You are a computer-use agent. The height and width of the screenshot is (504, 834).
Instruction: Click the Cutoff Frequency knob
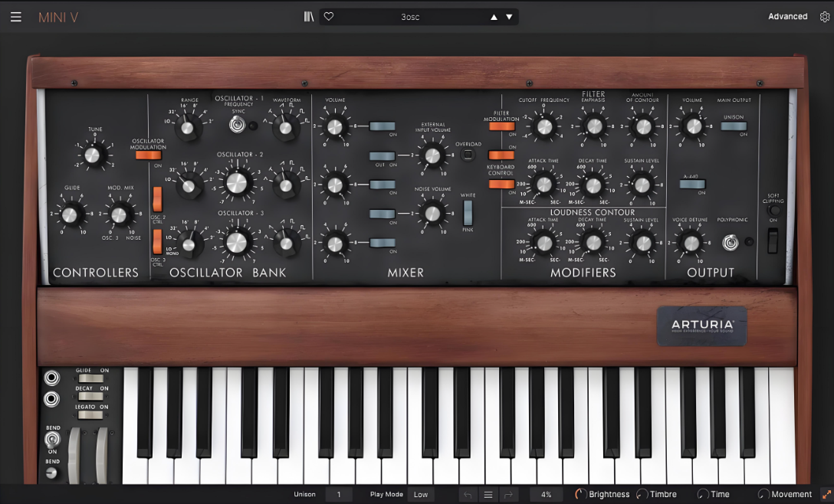(x=545, y=126)
